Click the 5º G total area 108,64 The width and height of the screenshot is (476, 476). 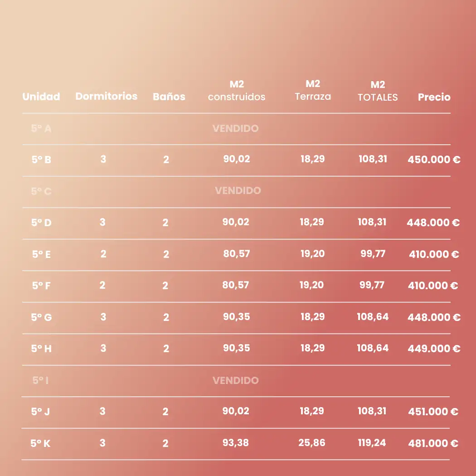tap(373, 316)
